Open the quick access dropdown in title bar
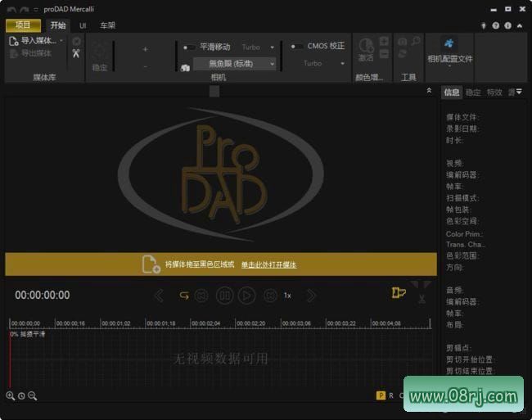The height and width of the screenshot is (420, 532). coord(36,10)
